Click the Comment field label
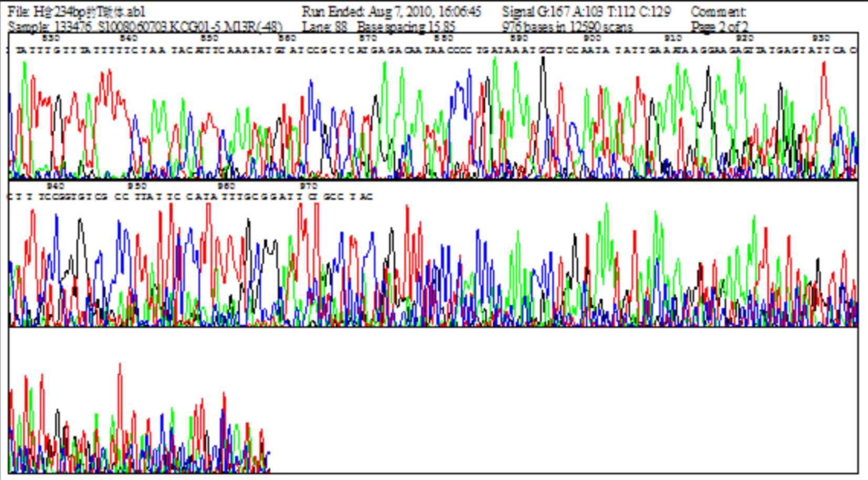The image size is (868, 480). (718, 12)
